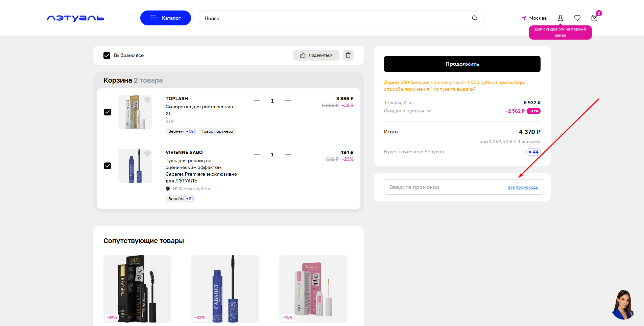Increase TOPLASH serum quantity with plus
This screenshot has height=326, width=644.
pos(288,101)
